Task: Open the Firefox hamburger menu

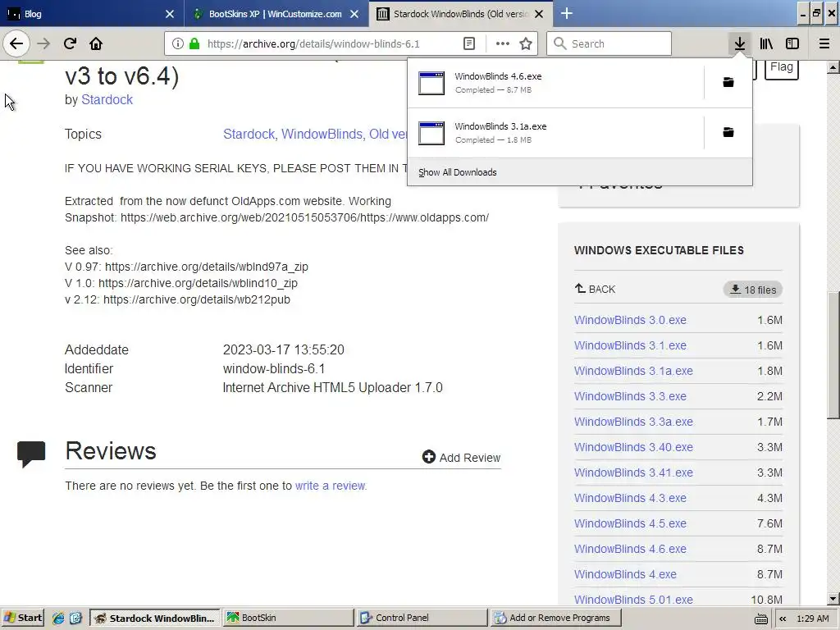Action: tap(824, 44)
